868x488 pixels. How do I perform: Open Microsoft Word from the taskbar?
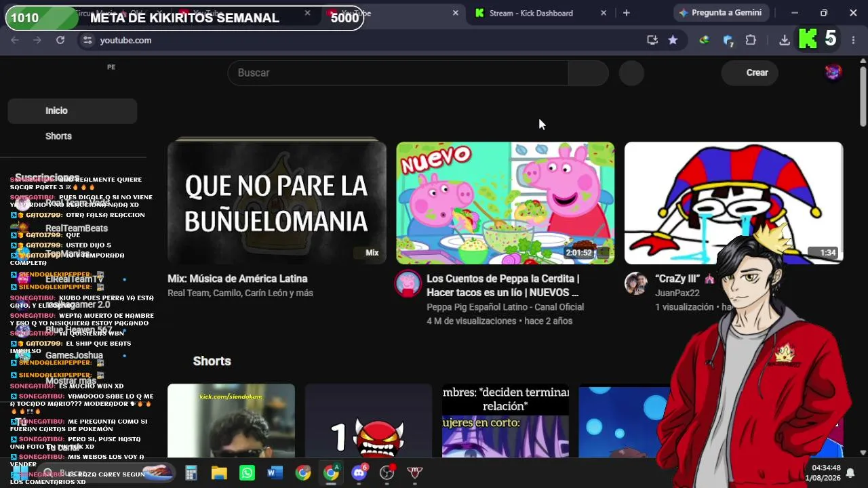pyautogui.click(x=275, y=472)
